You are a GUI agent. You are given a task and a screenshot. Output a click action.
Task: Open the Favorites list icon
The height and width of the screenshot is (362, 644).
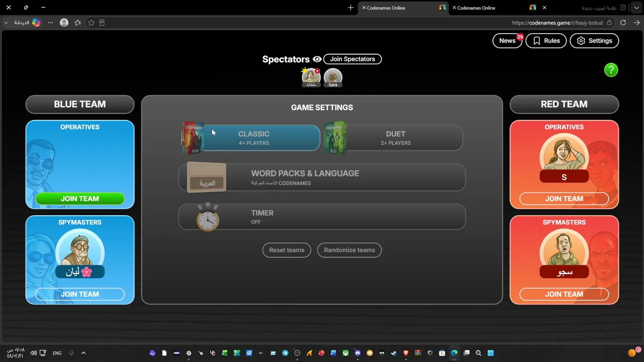coord(77,23)
